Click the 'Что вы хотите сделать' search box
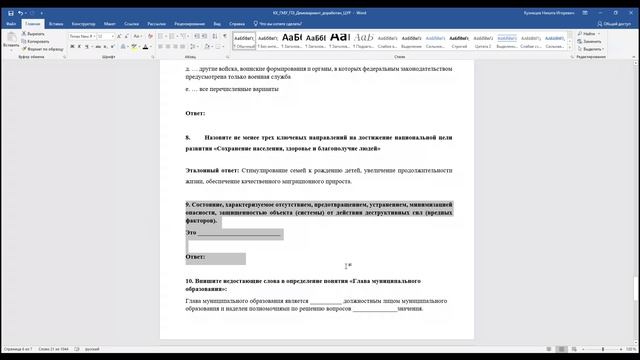640x360 pixels. (278, 24)
